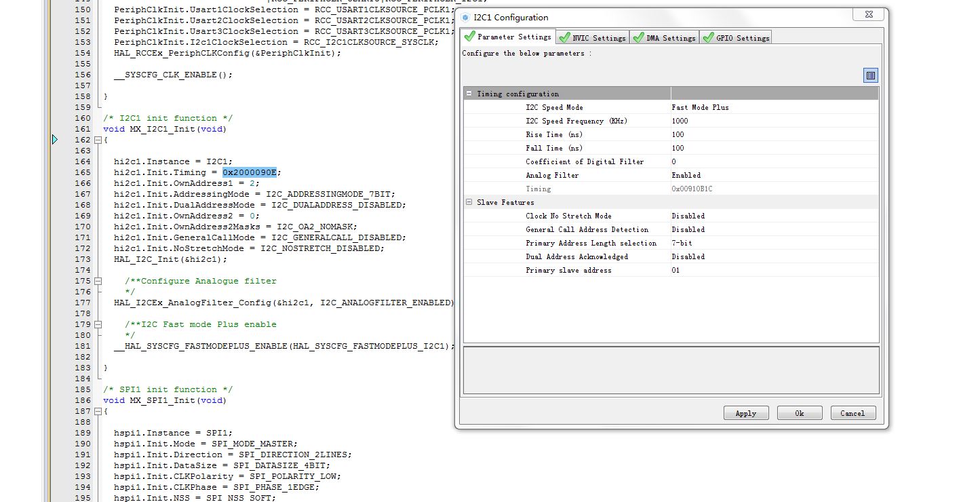Click the hi2c1.Init.OwnAddress1 = 2 line

point(187,183)
